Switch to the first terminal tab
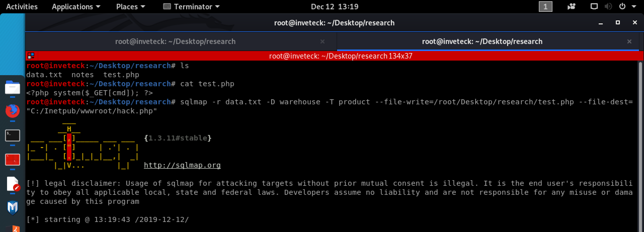 (x=175, y=41)
